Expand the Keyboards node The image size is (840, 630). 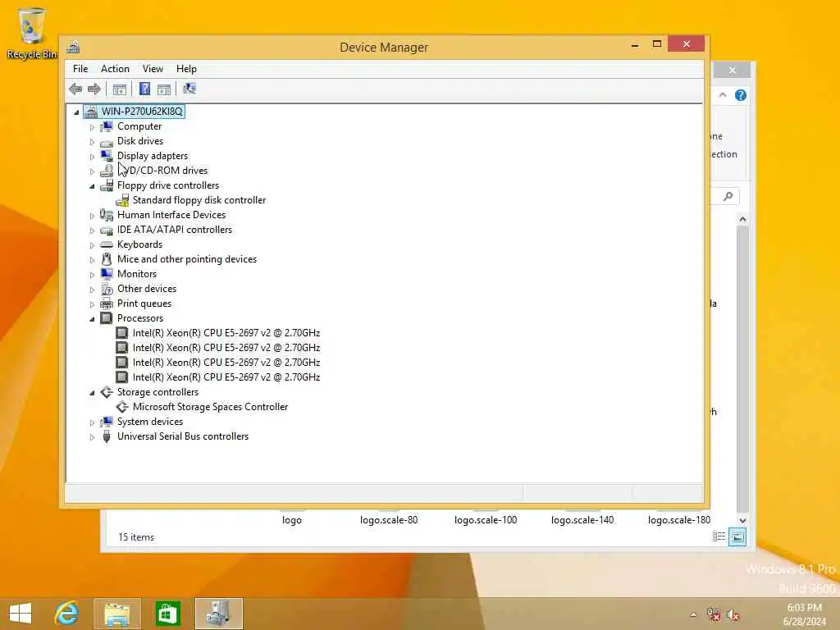click(x=92, y=245)
